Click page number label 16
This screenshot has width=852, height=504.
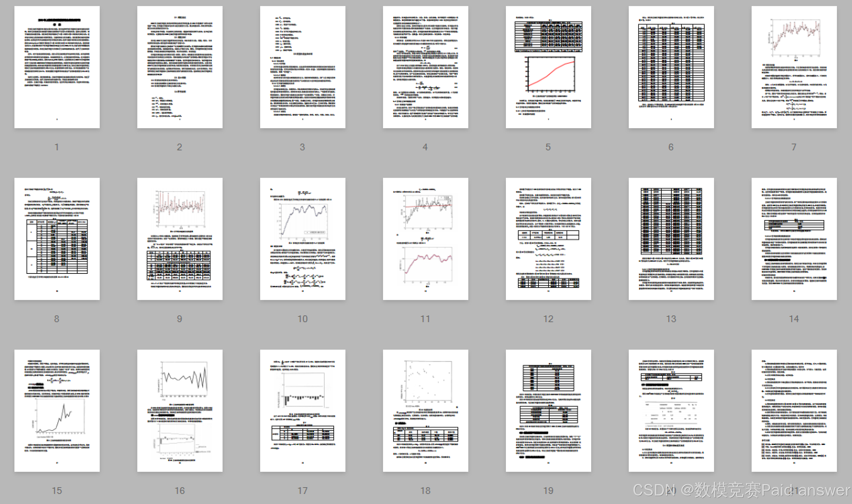point(180,491)
